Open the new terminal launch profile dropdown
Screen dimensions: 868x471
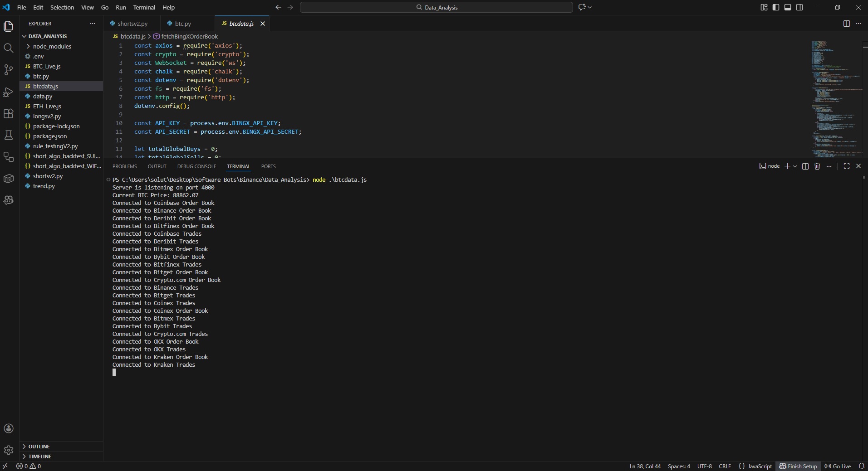point(795,166)
